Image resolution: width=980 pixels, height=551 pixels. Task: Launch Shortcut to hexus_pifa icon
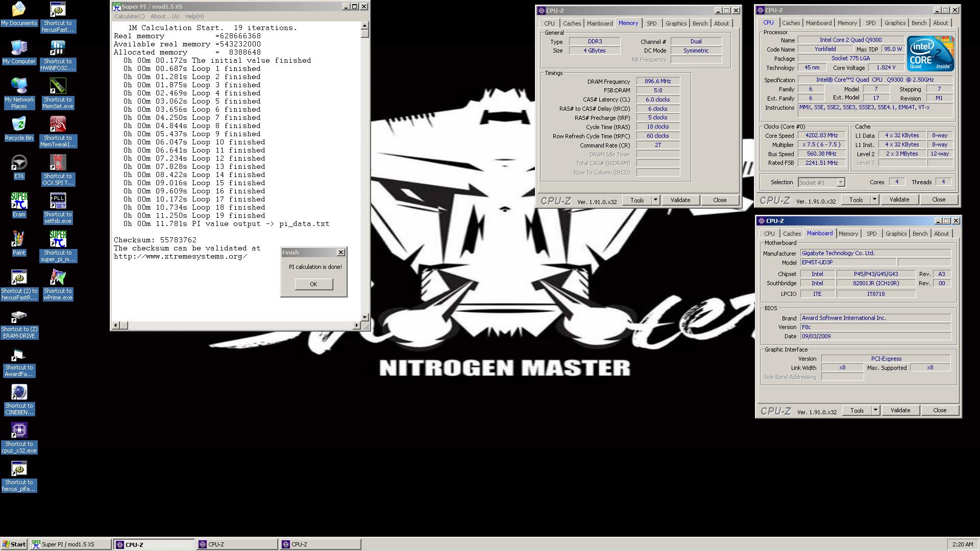coord(19,477)
